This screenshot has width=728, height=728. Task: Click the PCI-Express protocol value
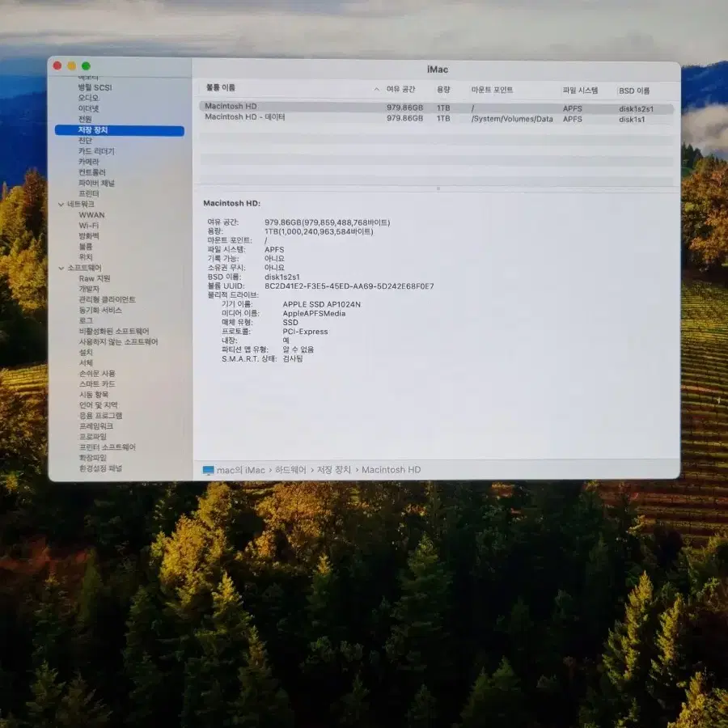pos(305,332)
